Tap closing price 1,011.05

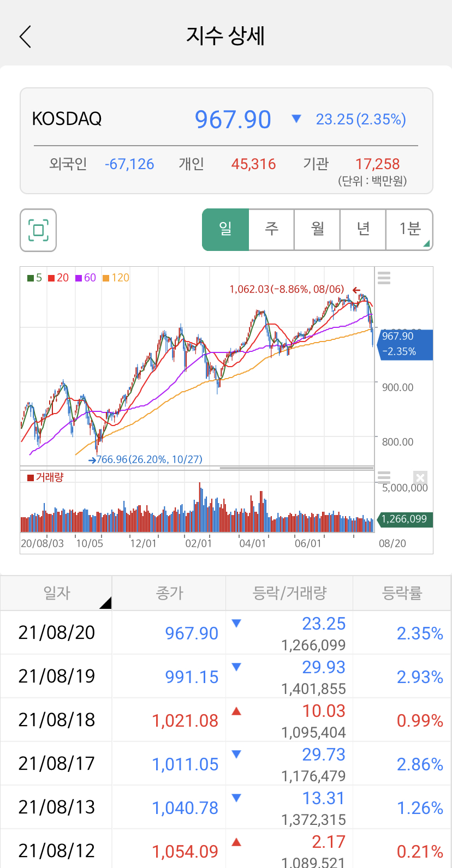(185, 764)
